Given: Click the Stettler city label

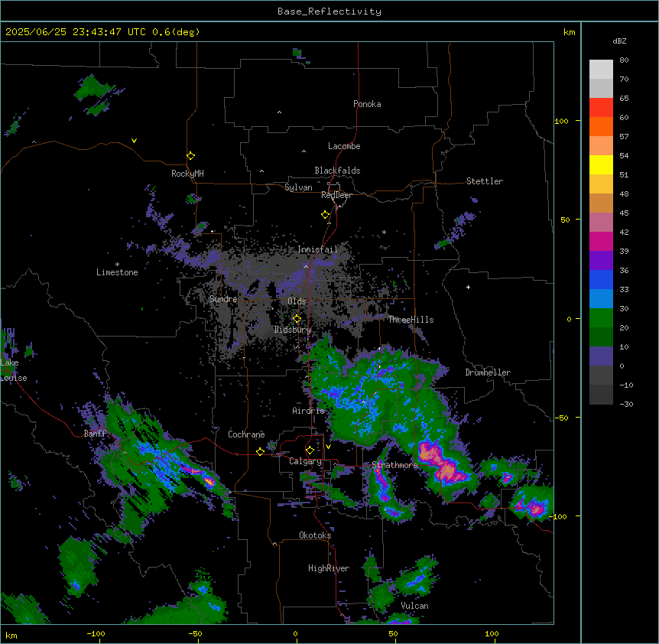Looking at the screenshot, I should click(485, 181).
